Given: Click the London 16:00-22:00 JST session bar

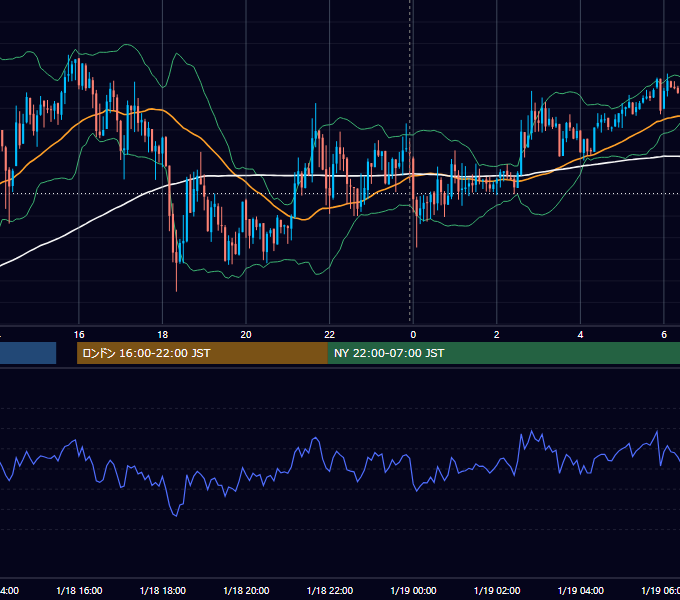Looking at the screenshot, I should [x=202, y=353].
